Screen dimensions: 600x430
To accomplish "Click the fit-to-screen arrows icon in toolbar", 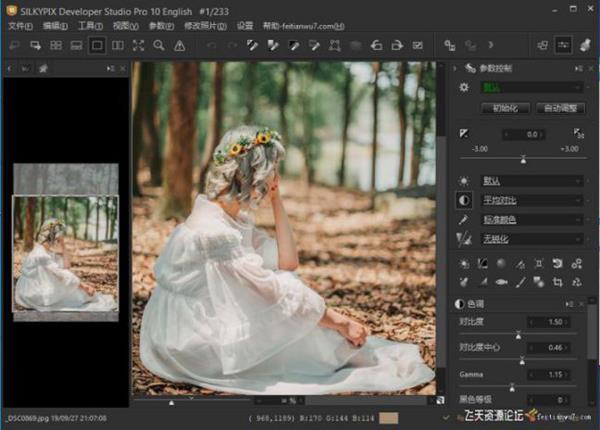I will [x=139, y=45].
